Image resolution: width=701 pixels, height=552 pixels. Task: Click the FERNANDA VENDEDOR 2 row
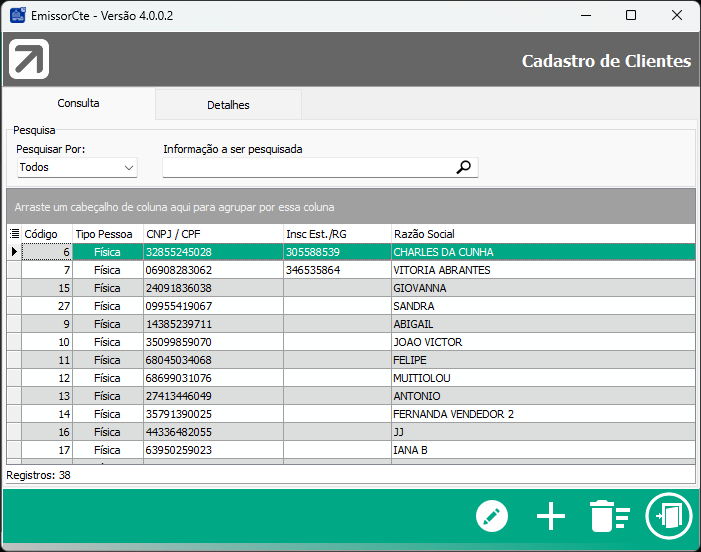453,414
